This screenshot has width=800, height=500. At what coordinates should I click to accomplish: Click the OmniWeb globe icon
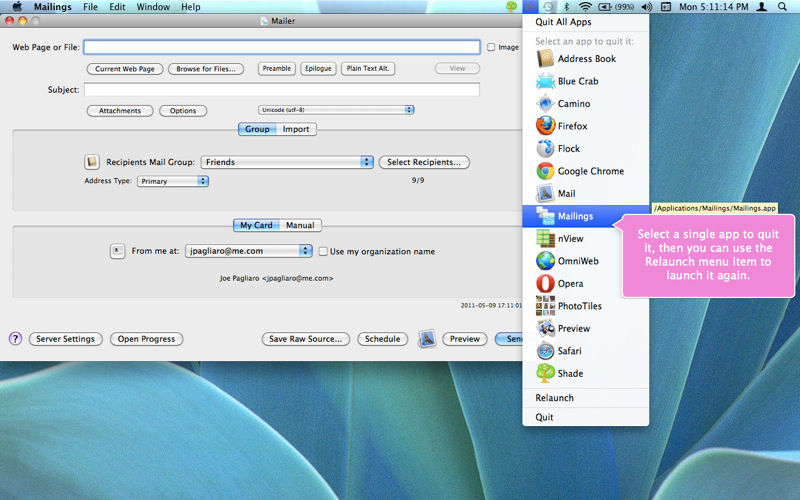(x=545, y=261)
